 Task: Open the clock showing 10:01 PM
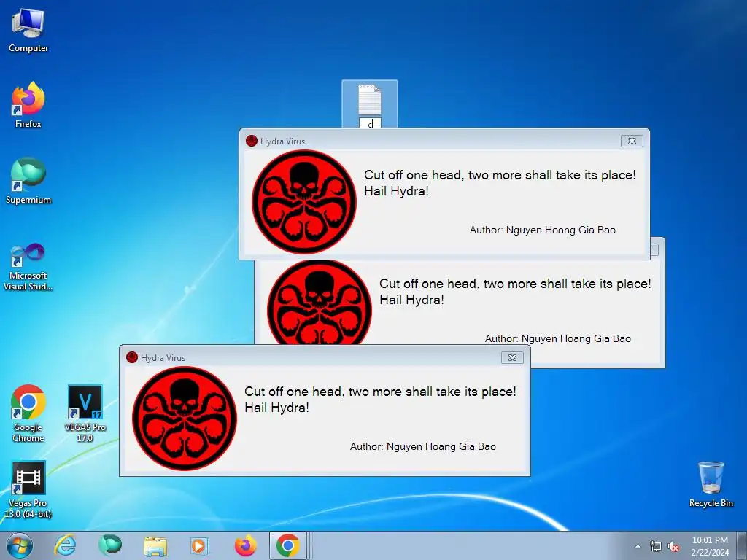pos(710,546)
